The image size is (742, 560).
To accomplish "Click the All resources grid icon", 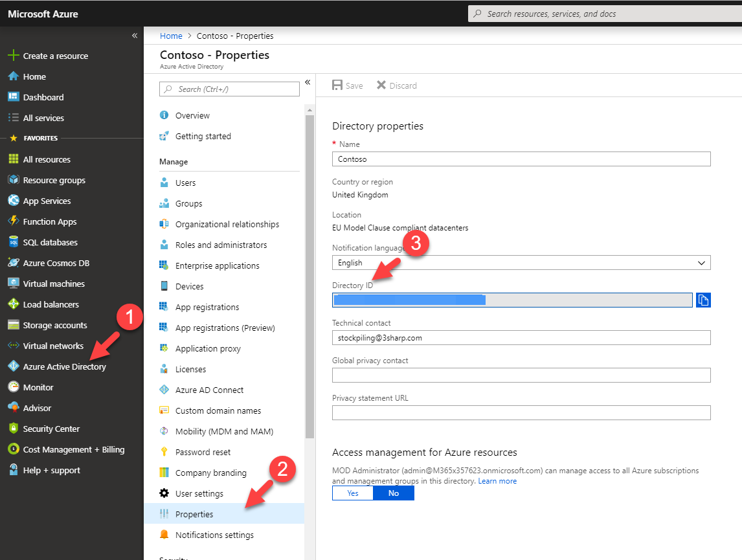I will (13, 159).
